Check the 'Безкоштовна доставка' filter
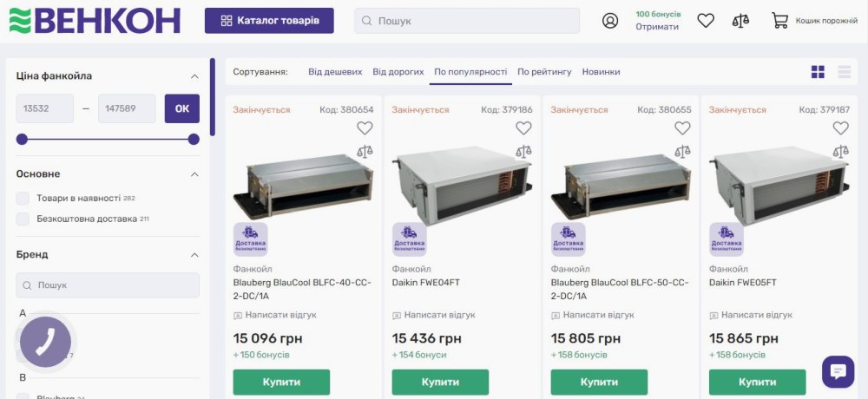Viewport: 868px width, 399px height. pos(23,219)
